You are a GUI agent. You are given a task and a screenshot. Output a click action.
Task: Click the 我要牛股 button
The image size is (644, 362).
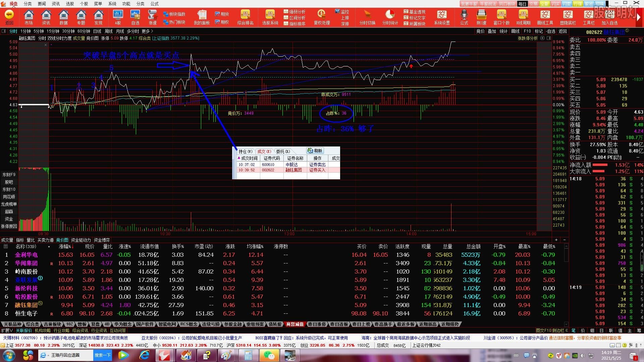469,4
